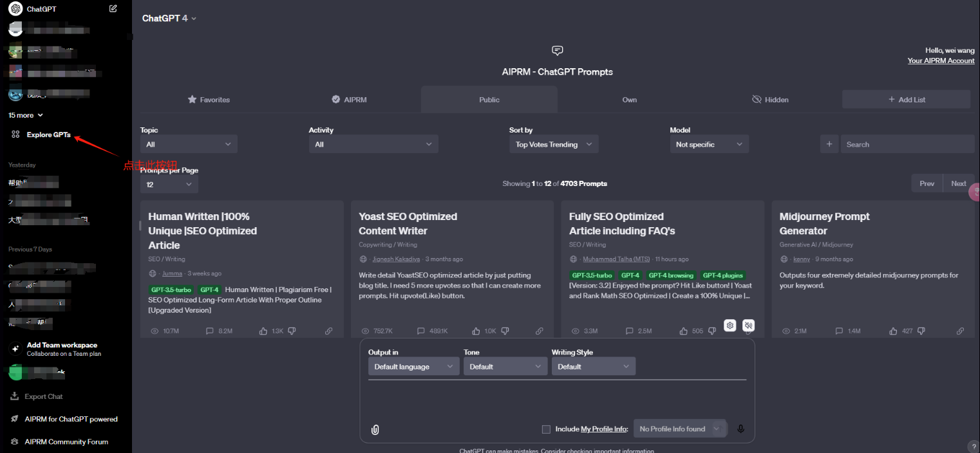Click the new chat compose icon

pos(113,9)
